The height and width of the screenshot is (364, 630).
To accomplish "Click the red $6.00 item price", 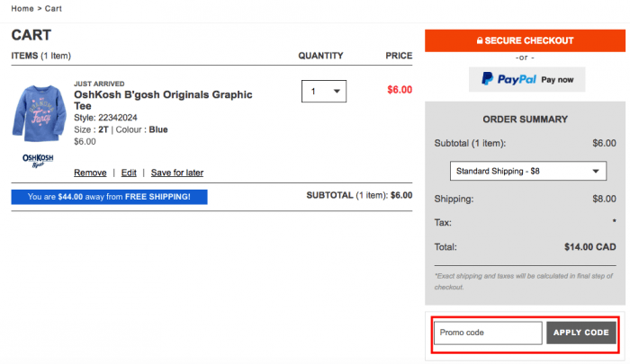I will pyautogui.click(x=400, y=90).
